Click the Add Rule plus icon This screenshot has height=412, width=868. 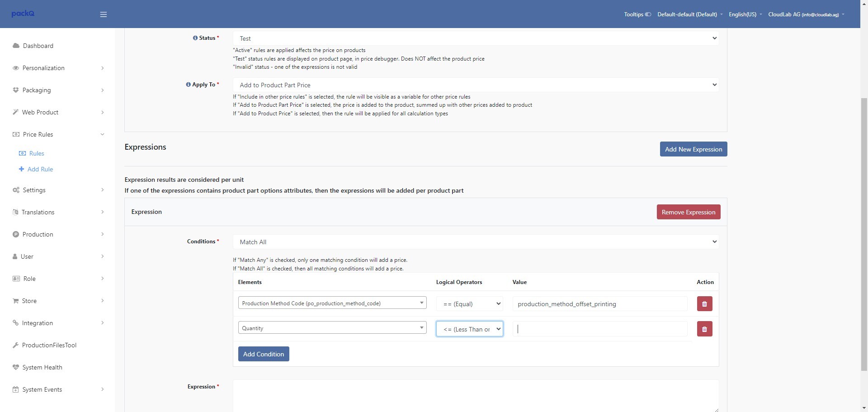tap(21, 169)
